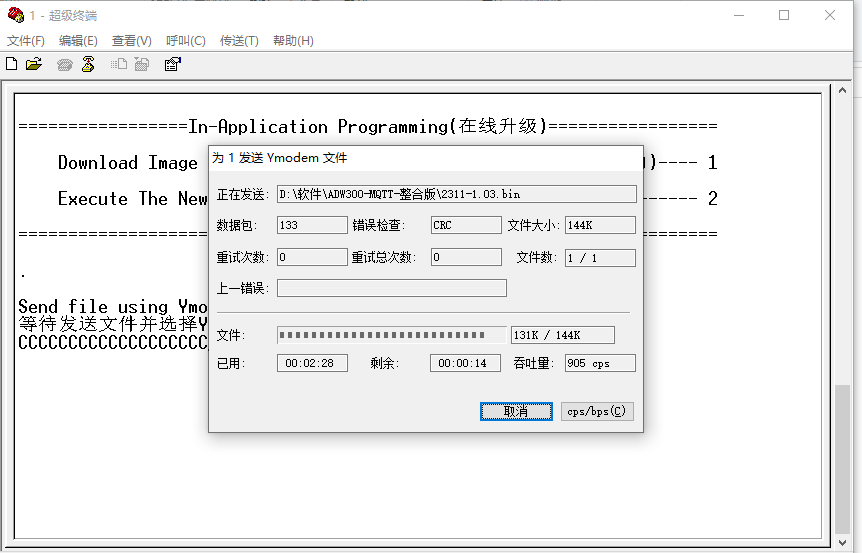Open the Properties toolbar icon
The image size is (862, 553).
172,64
